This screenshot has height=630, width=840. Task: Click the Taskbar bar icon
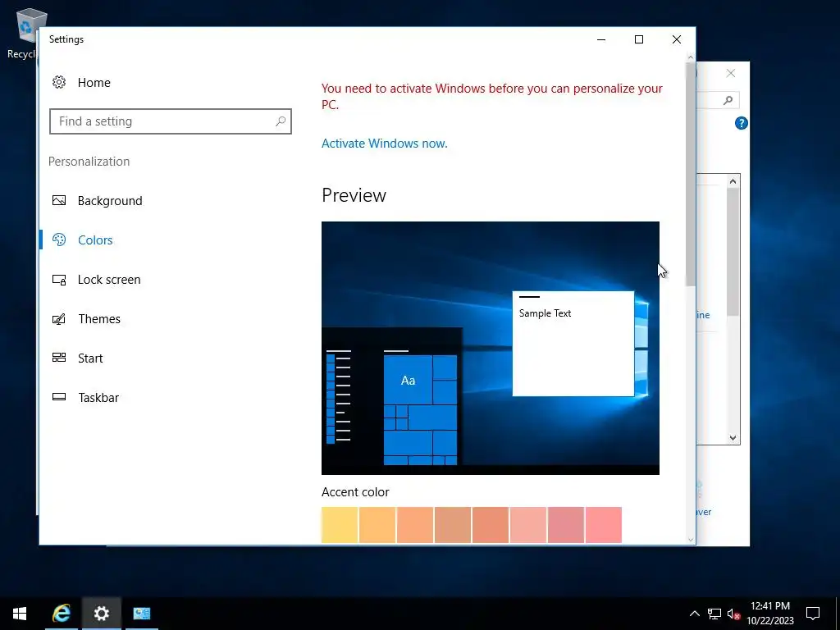click(59, 397)
